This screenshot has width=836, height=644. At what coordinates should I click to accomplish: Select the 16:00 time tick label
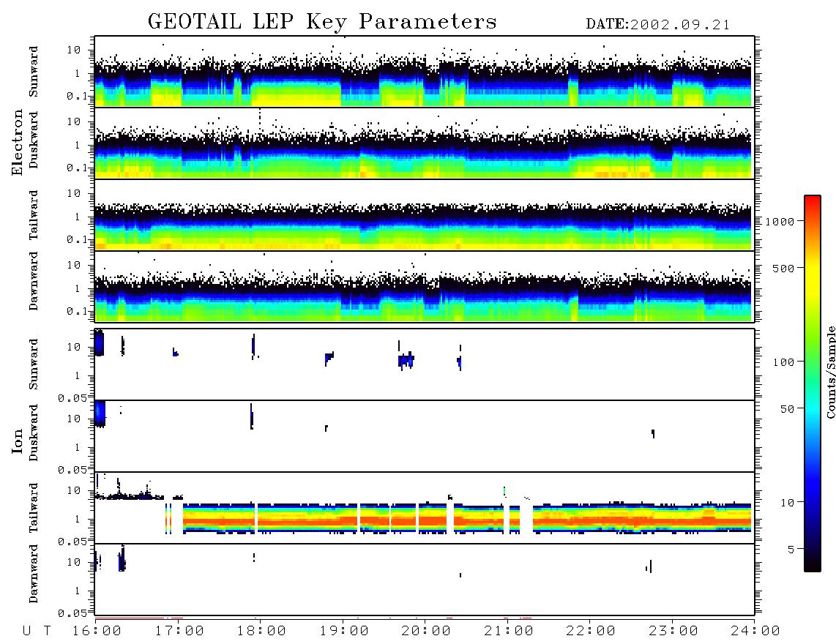pos(97,632)
